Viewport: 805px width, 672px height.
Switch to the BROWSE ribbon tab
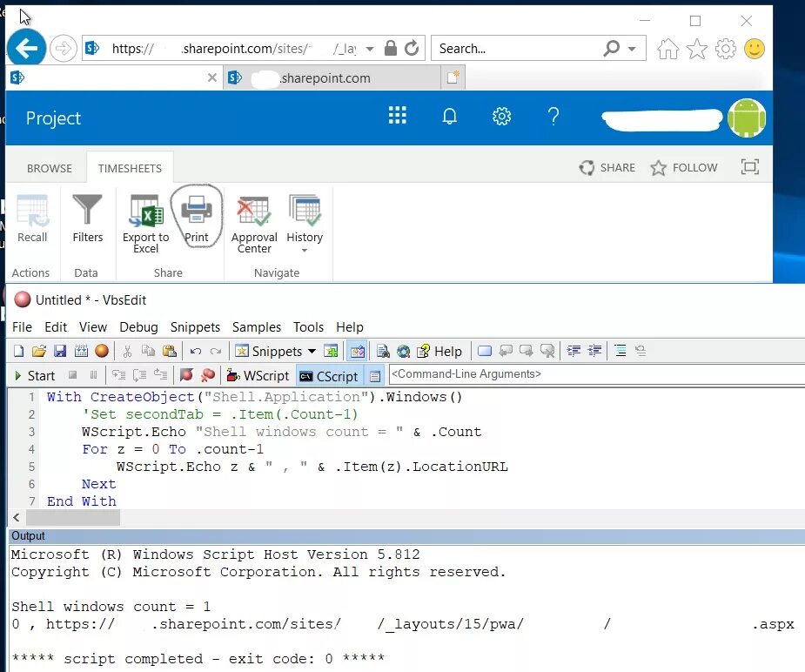point(50,168)
